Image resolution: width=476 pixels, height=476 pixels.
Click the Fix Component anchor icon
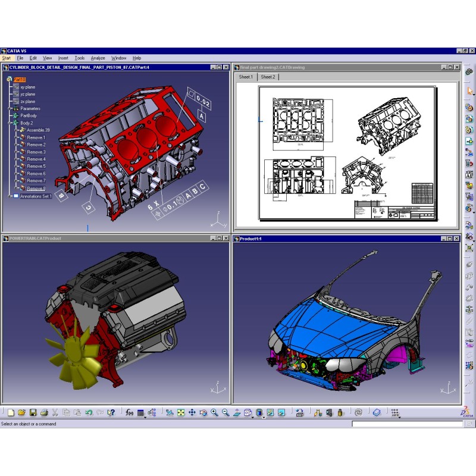point(469,309)
